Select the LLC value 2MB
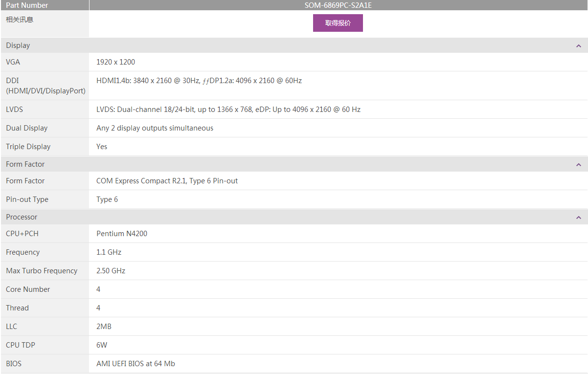Viewport: 588px width, 374px height. (104, 327)
